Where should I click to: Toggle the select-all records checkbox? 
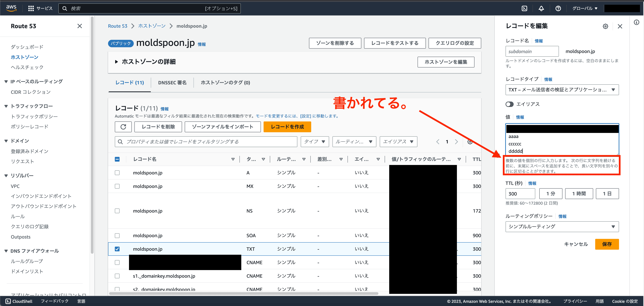tap(117, 159)
